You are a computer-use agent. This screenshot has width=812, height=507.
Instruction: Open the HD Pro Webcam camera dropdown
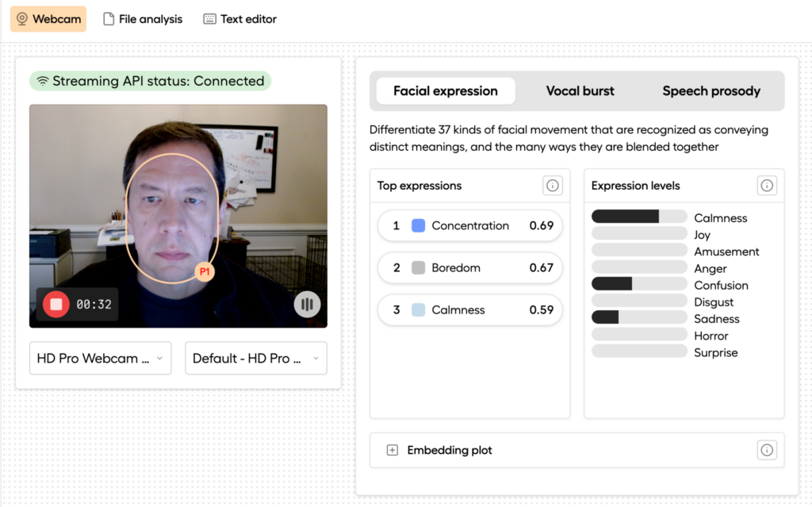click(101, 358)
